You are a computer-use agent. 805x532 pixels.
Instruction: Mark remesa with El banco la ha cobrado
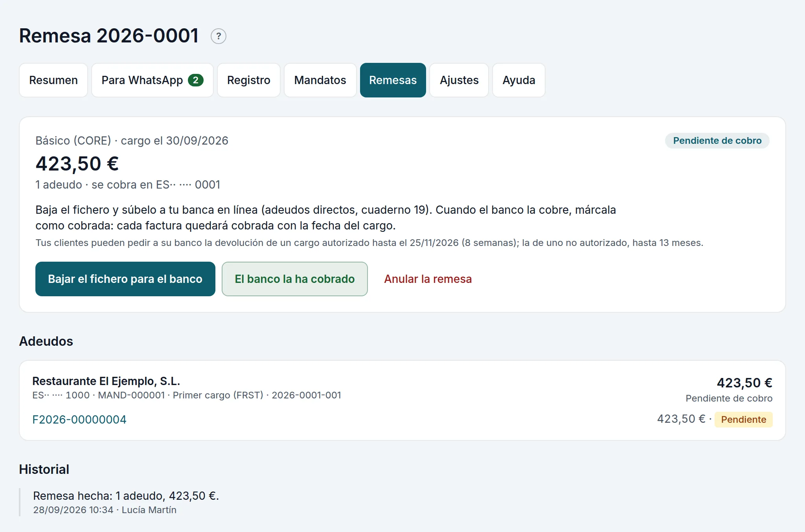(x=295, y=279)
